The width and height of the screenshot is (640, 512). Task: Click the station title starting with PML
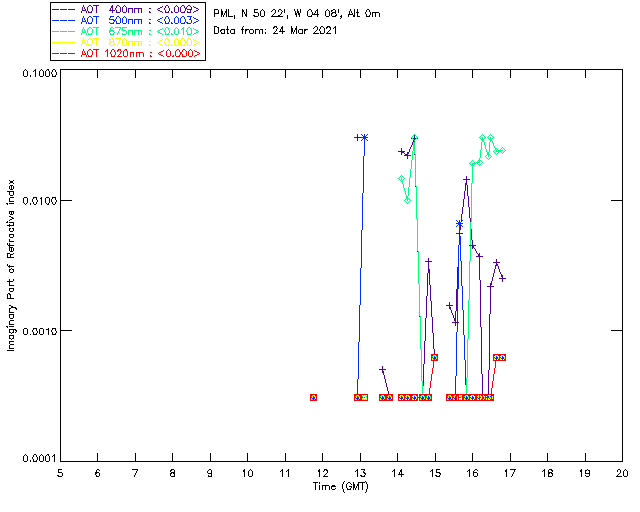(x=297, y=13)
